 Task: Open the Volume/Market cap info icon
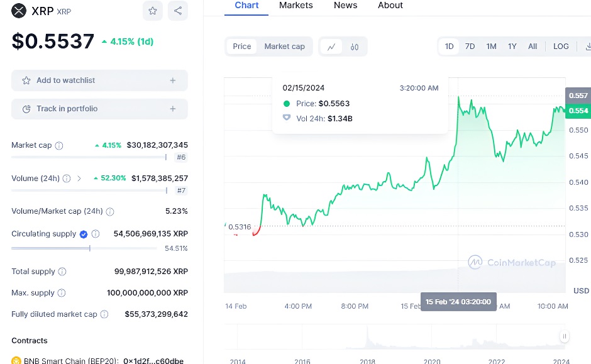110,211
